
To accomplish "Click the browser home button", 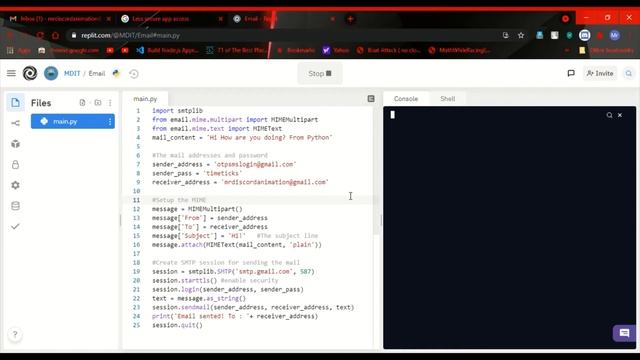I will (55, 36).
